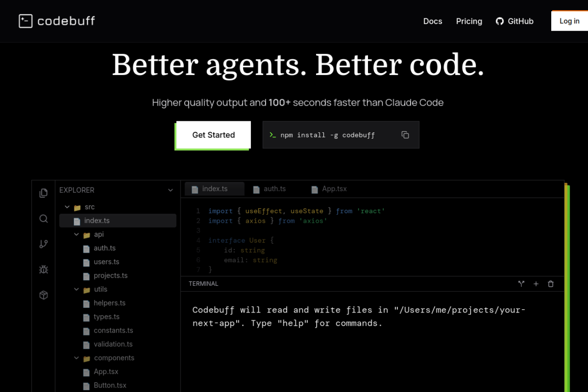Open the Explorer files sidebar icon
This screenshot has height=392, width=588.
(x=44, y=193)
